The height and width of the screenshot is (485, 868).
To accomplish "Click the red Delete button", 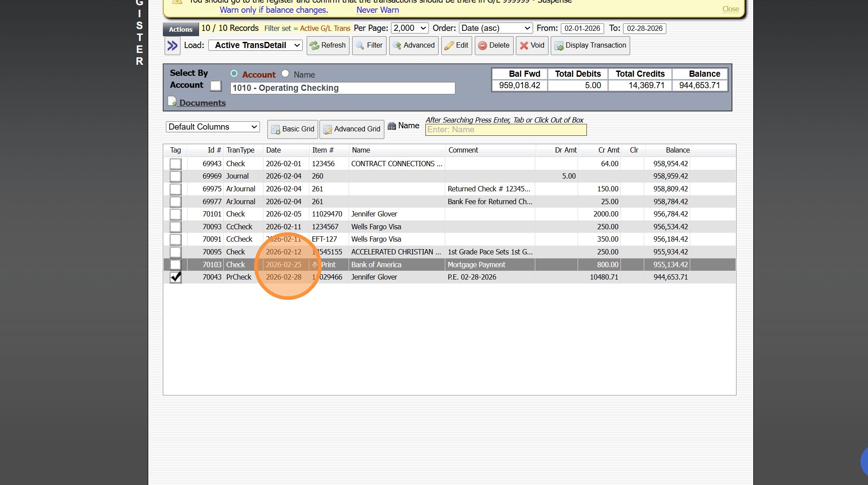I will point(494,45).
